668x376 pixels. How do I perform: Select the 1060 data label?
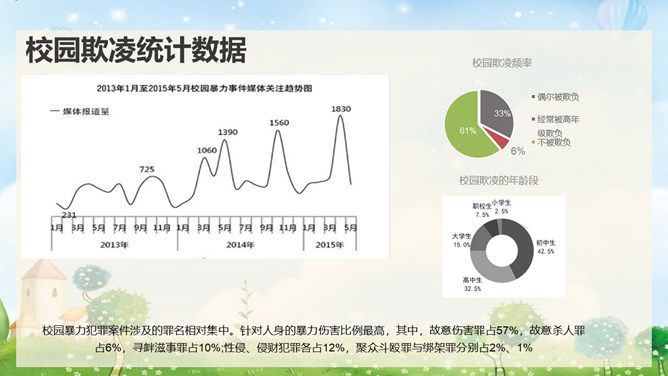click(x=207, y=150)
